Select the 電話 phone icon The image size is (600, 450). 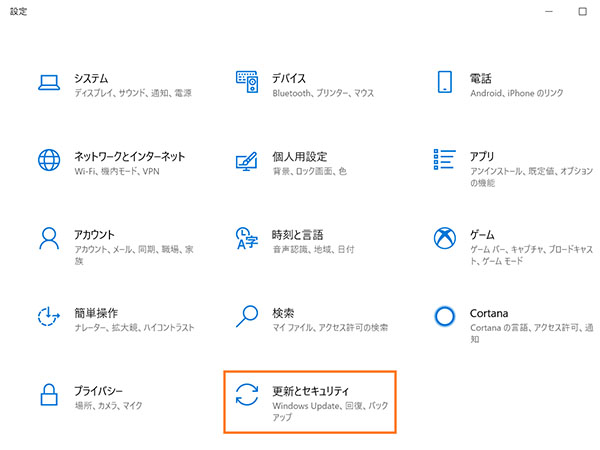tap(445, 82)
